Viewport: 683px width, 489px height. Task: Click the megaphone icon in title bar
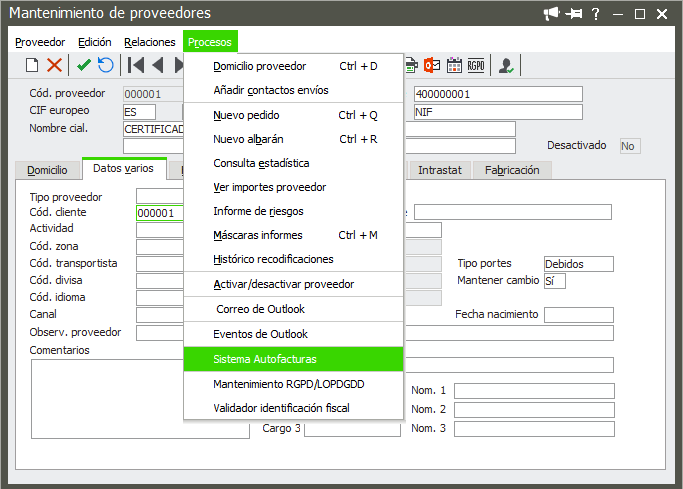pyautogui.click(x=579, y=13)
